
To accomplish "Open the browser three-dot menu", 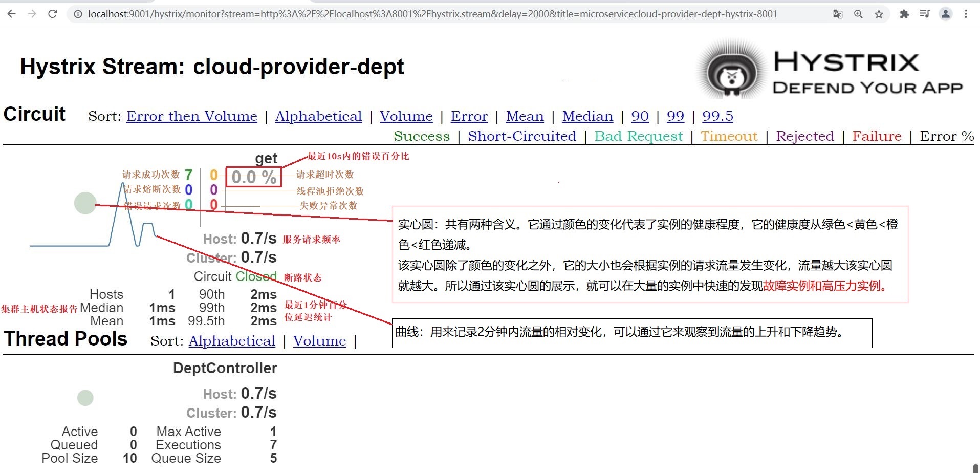I will coord(966,14).
